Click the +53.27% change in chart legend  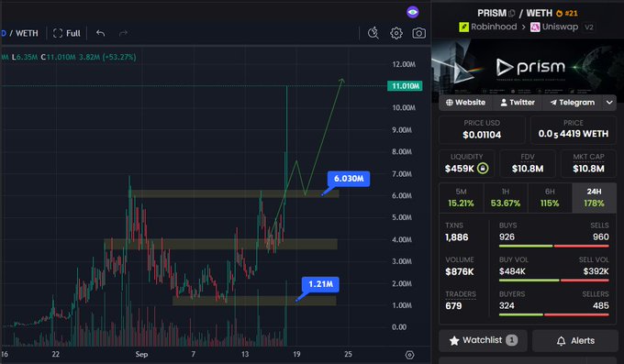(119, 57)
